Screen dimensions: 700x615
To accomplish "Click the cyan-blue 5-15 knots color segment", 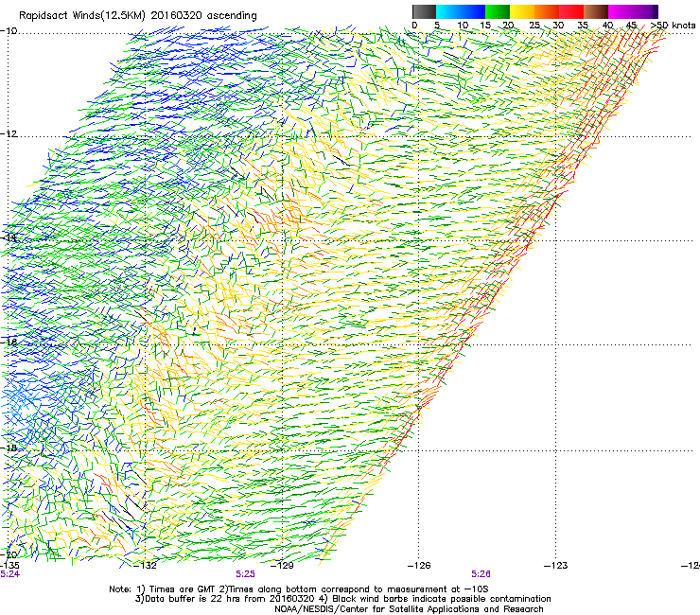I will tap(461, 11).
